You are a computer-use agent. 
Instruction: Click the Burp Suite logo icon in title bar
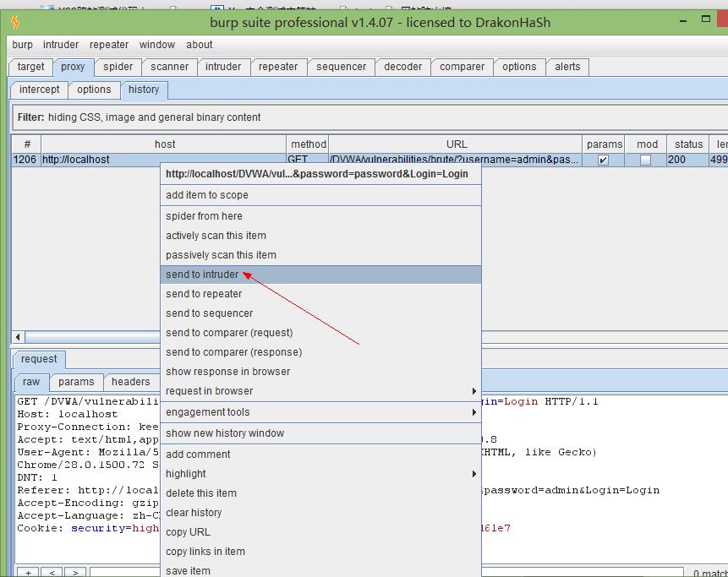(x=14, y=22)
